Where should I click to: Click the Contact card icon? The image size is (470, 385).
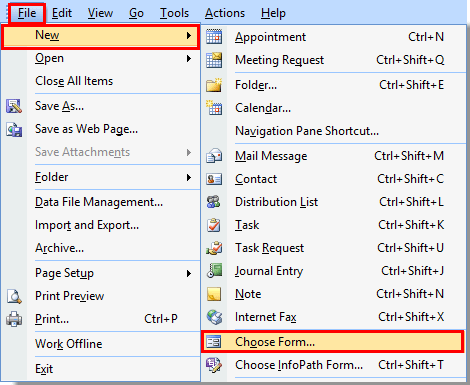coord(214,179)
